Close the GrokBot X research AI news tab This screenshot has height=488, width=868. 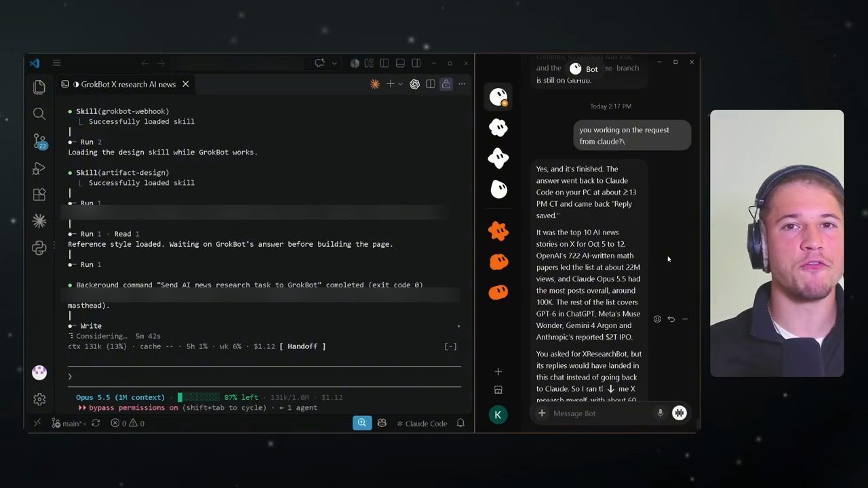tap(185, 84)
